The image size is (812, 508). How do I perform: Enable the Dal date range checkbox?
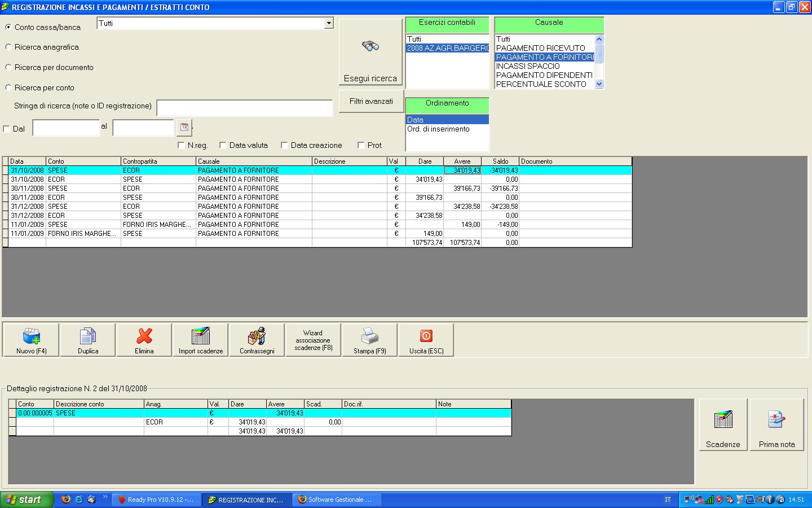7,129
